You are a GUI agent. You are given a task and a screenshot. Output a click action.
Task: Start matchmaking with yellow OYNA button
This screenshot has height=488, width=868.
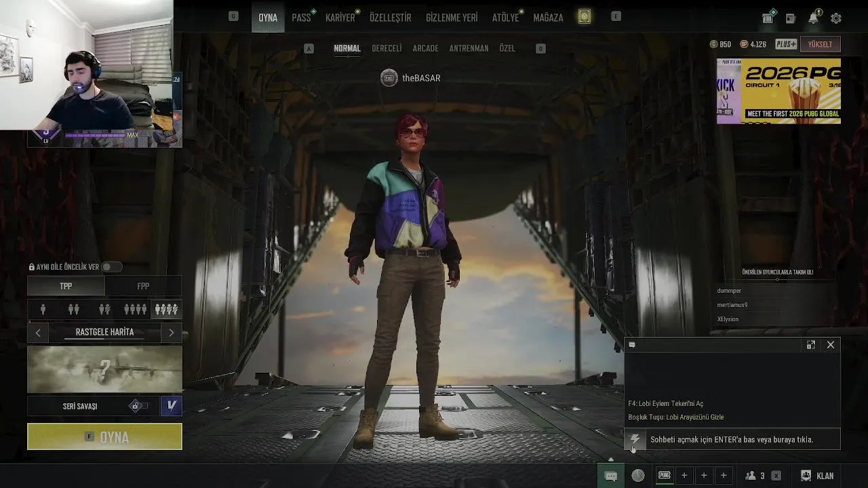(104, 437)
